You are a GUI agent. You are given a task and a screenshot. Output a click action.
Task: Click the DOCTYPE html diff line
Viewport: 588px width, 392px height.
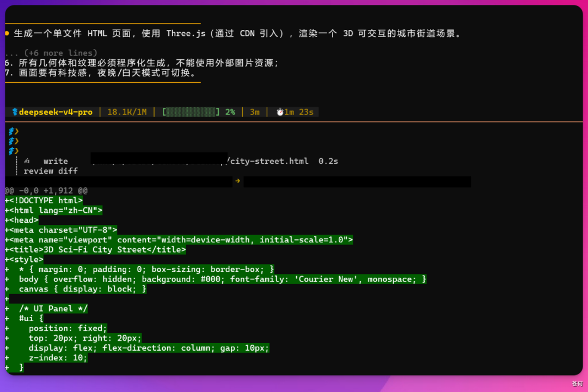pos(44,201)
